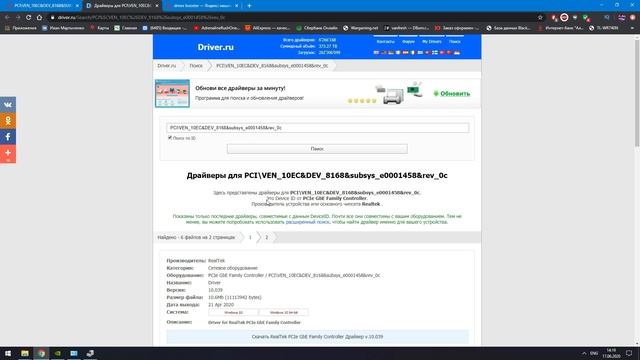
Task: Toggle the search by ID checkbox
Action: 170,138
